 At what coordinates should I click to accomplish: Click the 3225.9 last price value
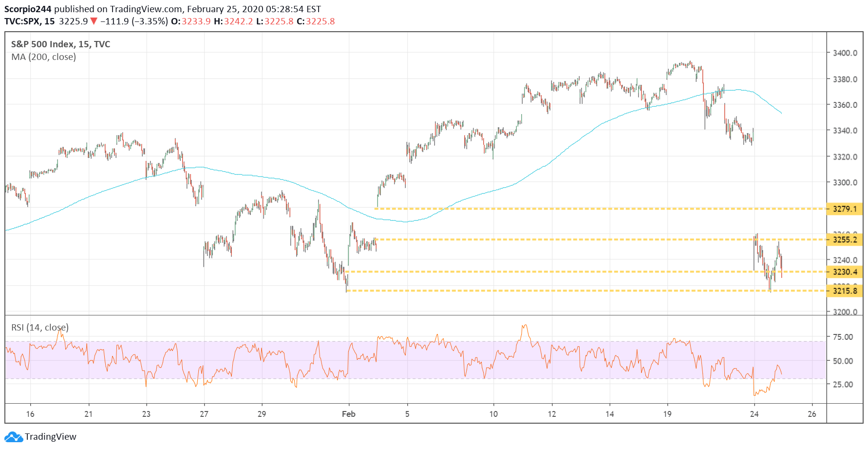[74, 21]
